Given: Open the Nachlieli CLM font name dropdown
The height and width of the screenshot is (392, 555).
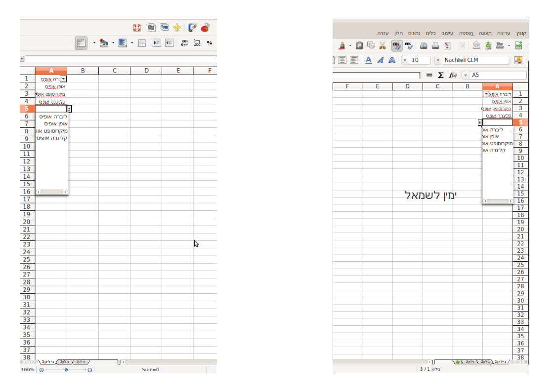Looking at the screenshot, I should tap(438, 60).
